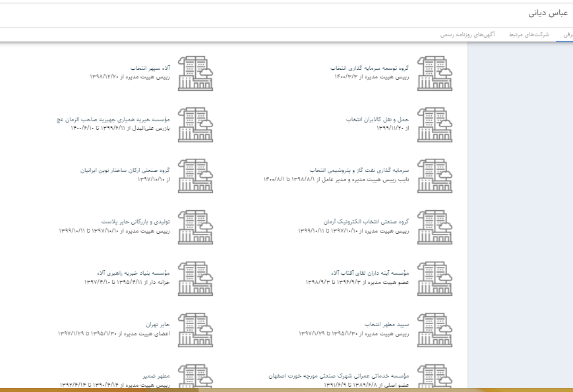Click building icon beside حمل و نقل کالابران انتخاب
Screen dimensions: 573x392
coord(435,125)
